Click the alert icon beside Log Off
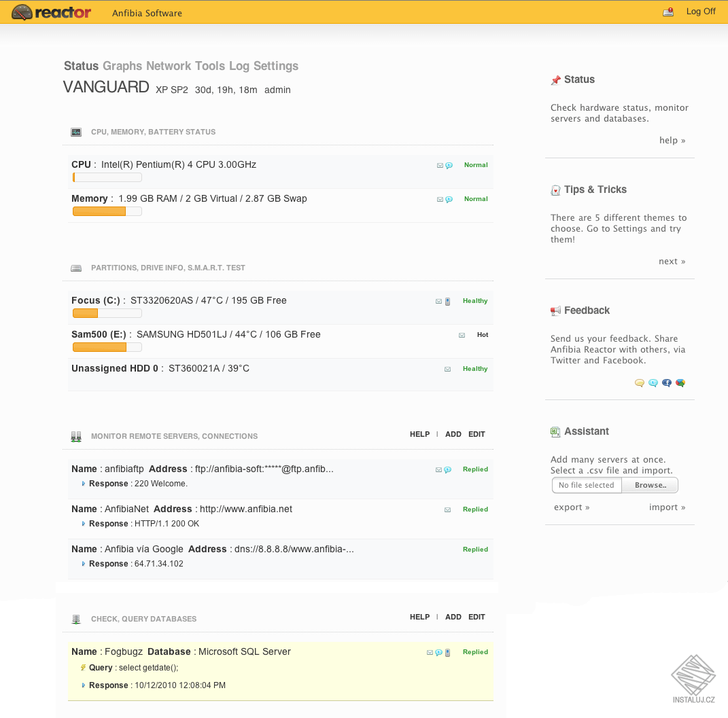The image size is (728, 718). click(668, 12)
